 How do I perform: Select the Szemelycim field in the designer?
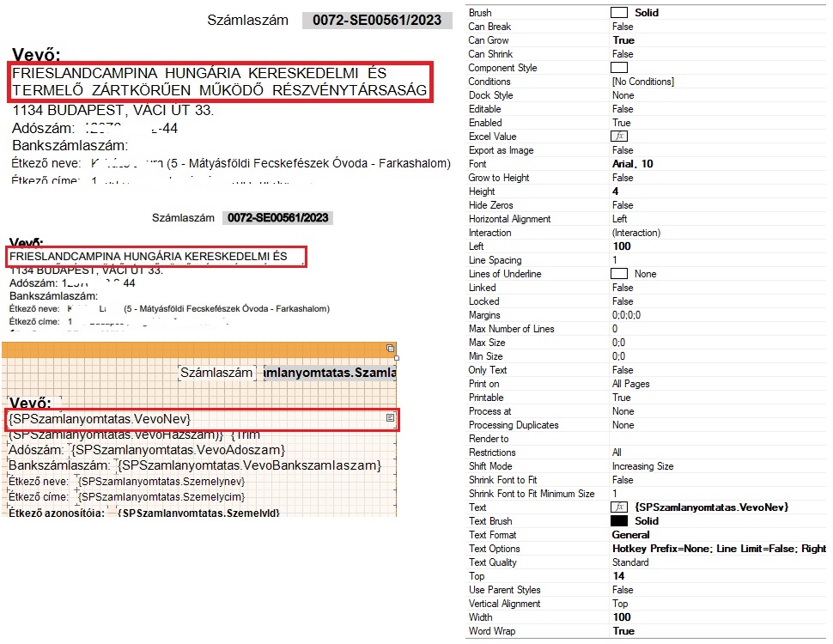pos(162,497)
